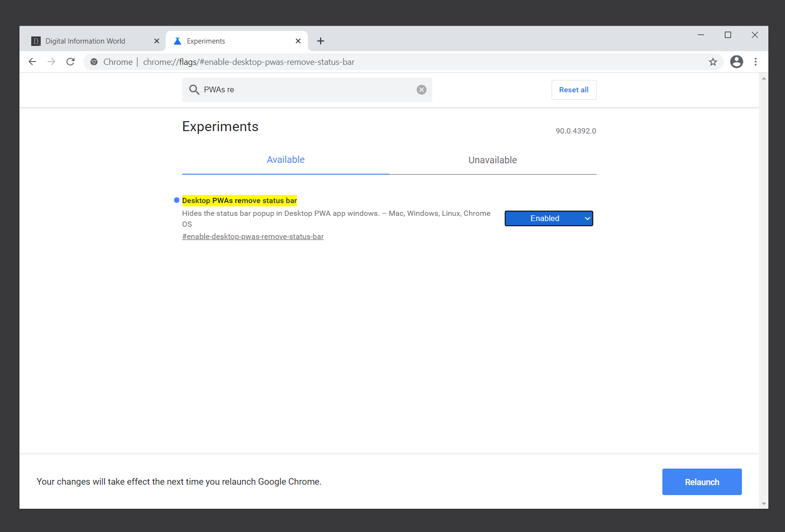Click the forward navigation arrow

(x=51, y=62)
